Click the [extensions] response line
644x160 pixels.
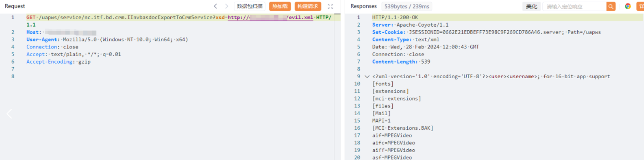point(390,91)
